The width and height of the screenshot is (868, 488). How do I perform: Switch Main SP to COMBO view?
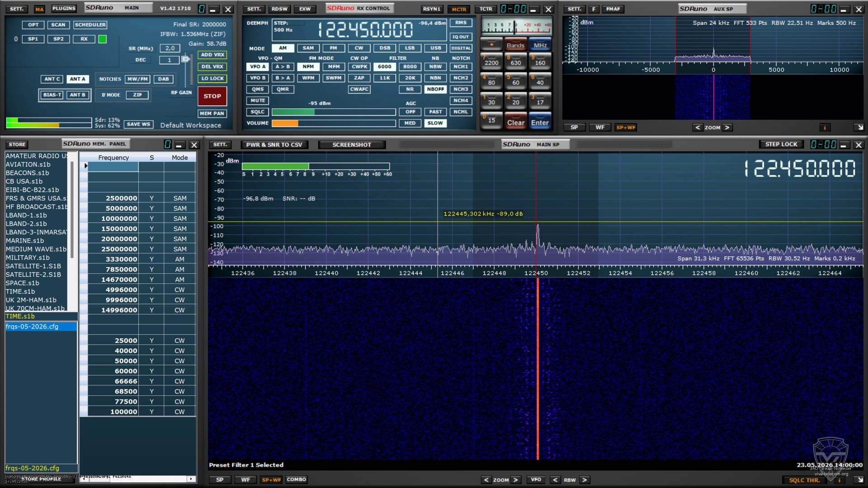coord(296,479)
